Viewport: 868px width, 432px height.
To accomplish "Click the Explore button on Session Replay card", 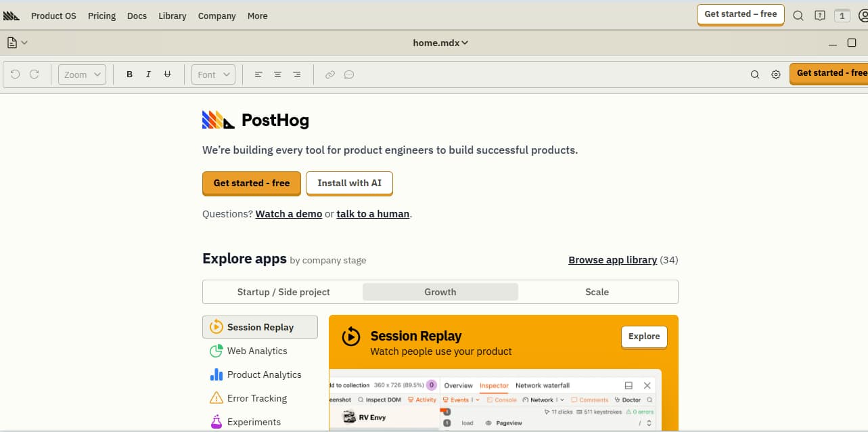I will click(x=644, y=337).
